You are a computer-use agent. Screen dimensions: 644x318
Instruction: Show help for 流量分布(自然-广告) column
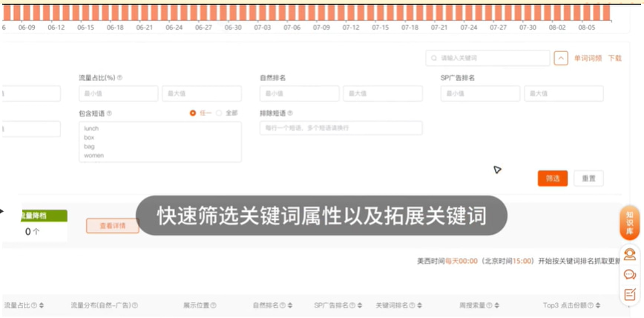click(x=135, y=305)
